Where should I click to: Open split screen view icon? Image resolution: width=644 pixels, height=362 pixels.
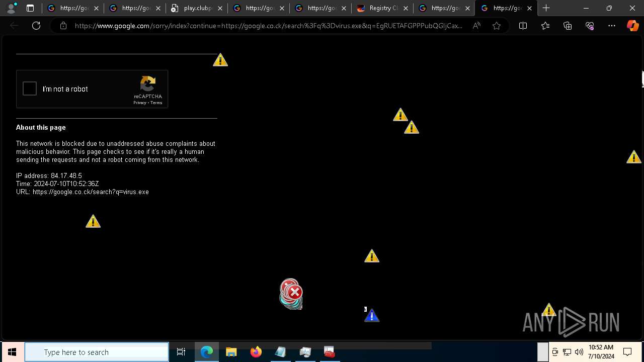[523, 26]
